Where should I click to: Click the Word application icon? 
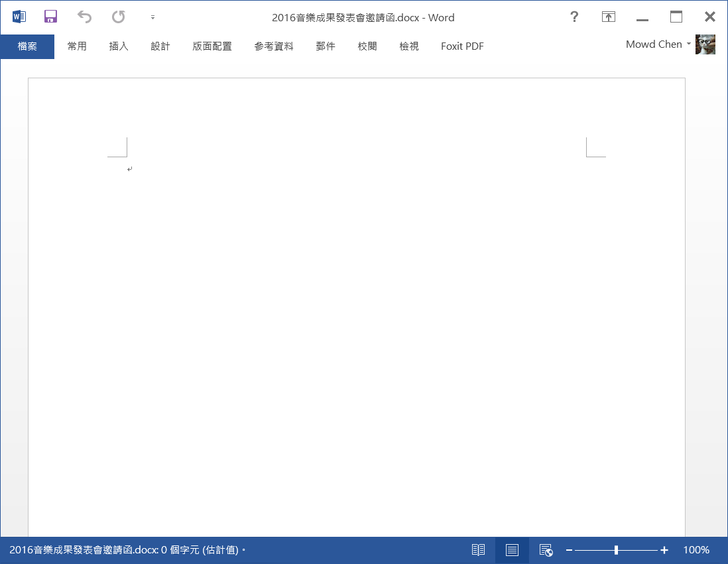pyautogui.click(x=19, y=17)
